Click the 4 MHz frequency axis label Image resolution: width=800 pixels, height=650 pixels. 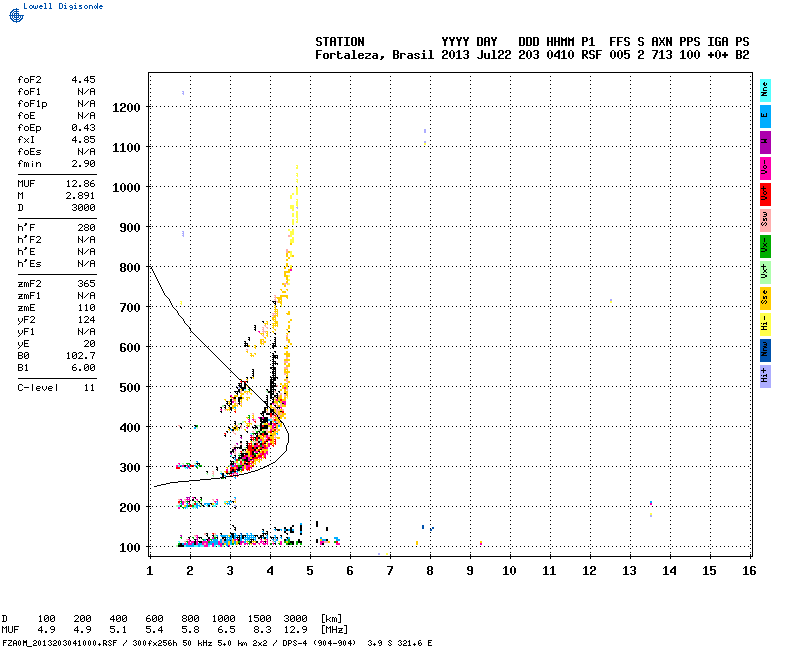coord(270,571)
